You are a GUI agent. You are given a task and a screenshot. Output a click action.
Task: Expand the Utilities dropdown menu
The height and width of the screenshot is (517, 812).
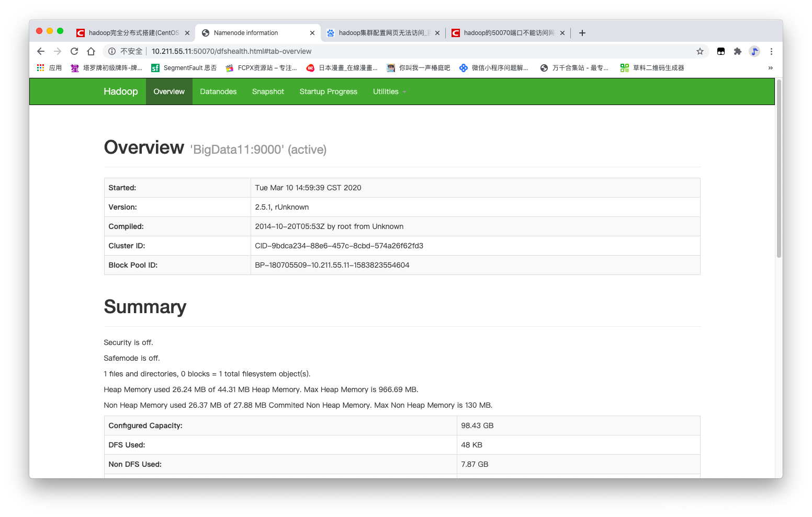click(389, 91)
